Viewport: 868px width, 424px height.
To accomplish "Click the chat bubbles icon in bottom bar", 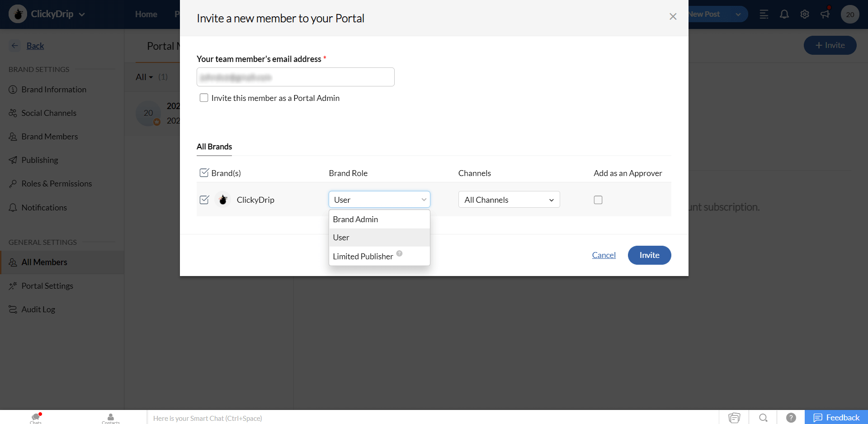I will 734,418.
